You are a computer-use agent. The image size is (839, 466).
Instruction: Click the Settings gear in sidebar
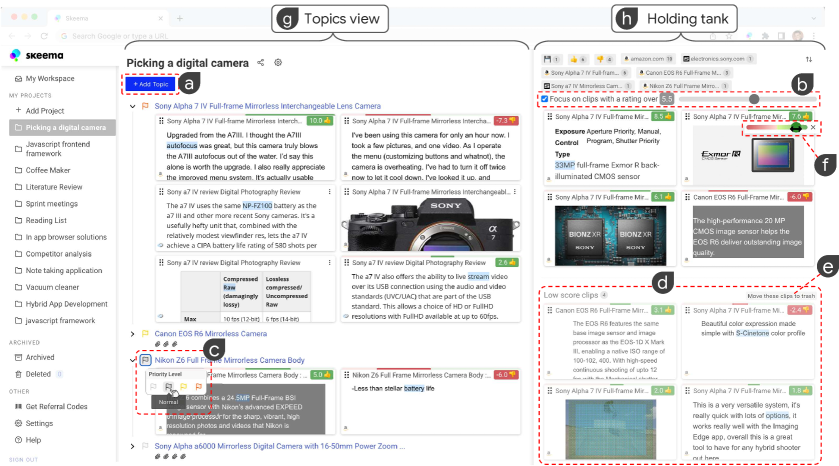tap(18, 423)
